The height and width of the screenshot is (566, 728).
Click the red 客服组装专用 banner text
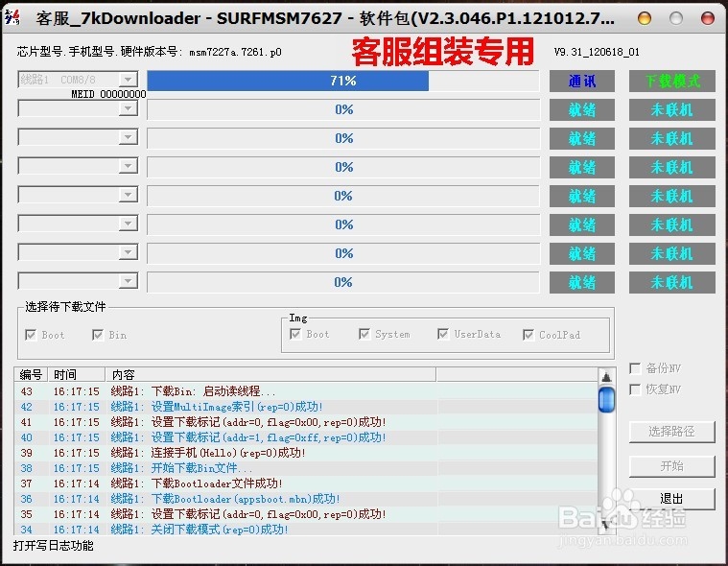442,52
